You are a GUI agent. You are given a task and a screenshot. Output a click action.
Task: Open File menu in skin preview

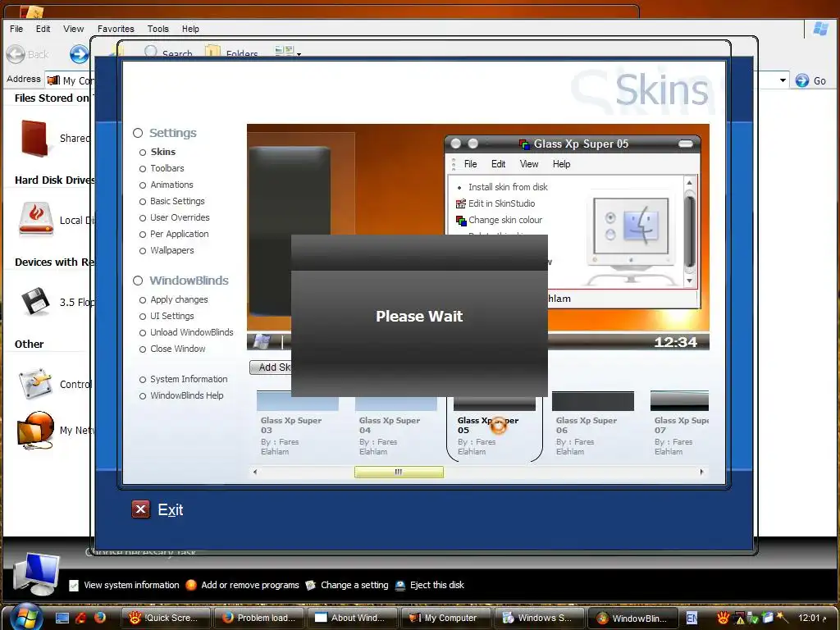(470, 164)
